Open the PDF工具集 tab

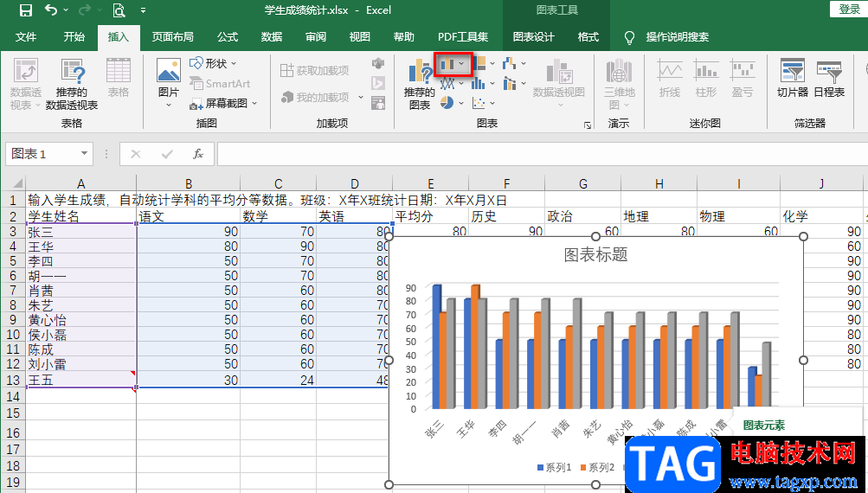(463, 37)
